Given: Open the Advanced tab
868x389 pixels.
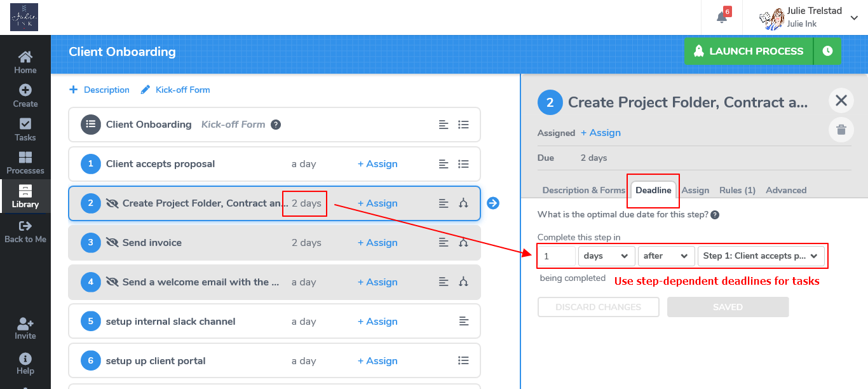Looking at the screenshot, I should [x=786, y=190].
